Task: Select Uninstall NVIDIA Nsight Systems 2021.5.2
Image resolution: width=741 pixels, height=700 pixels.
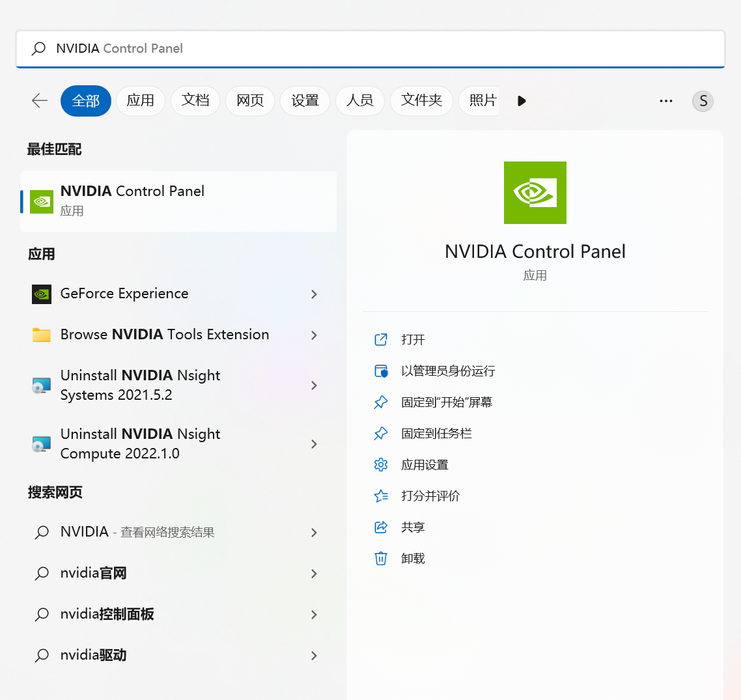Action: pos(141,385)
